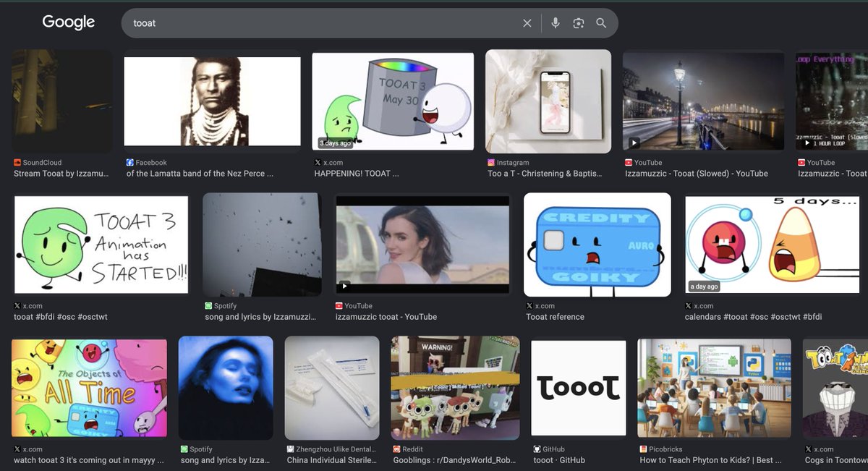Click the Instagram source icon

coord(491,163)
